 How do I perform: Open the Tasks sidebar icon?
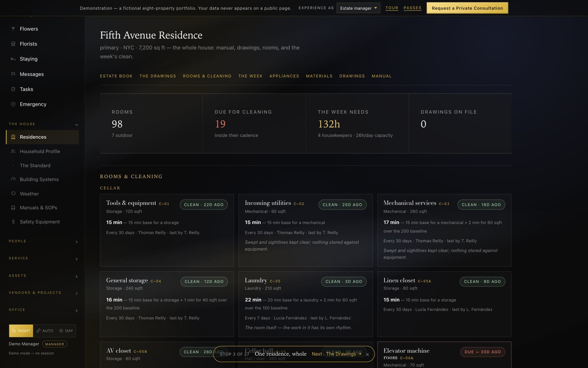tap(13, 89)
